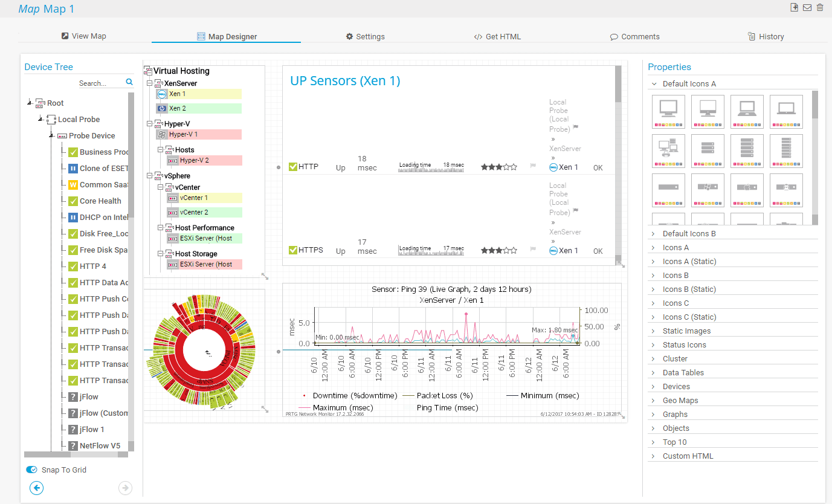Screen dimensions: 832x504
Task: Click the search magnifier icon in Device Tree
Action: [x=129, y=82]
